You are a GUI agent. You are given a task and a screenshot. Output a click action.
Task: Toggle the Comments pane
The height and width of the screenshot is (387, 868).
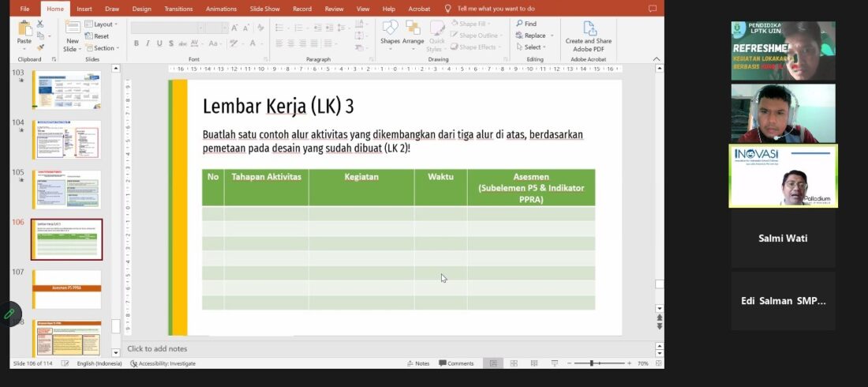456,363
